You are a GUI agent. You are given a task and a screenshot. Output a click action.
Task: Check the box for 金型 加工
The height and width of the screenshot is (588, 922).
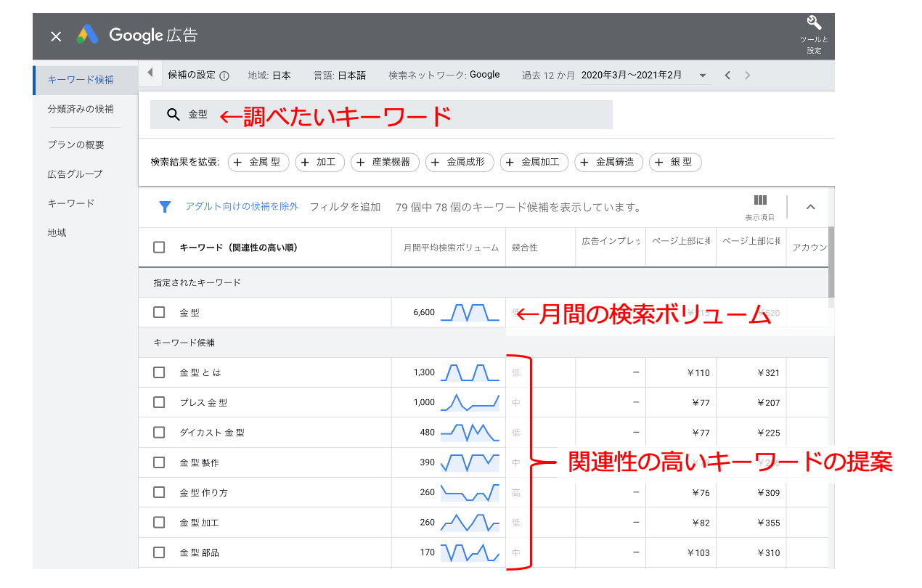159,523
